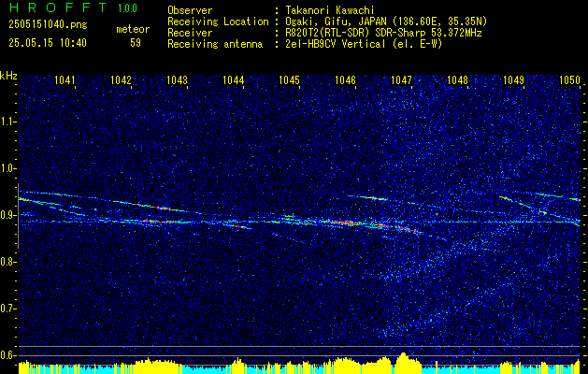Click the 1042 time marker

122,79
